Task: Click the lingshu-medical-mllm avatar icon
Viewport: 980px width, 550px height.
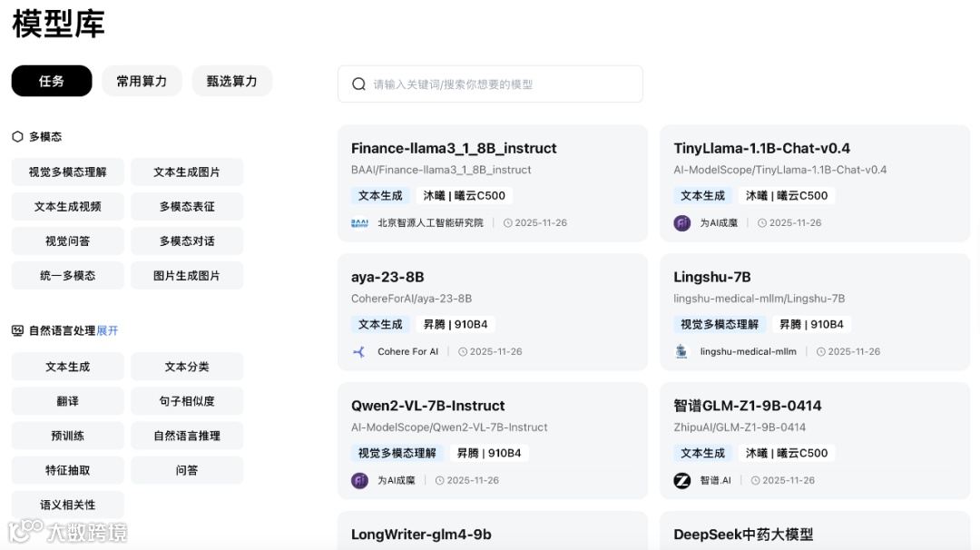Action: point(681,351)
